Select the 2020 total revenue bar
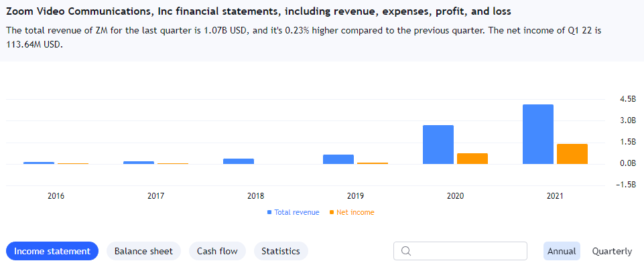Image resolution: width=644 pixels, height=263 pixels. pyautogui.click(x=438, y=145)
